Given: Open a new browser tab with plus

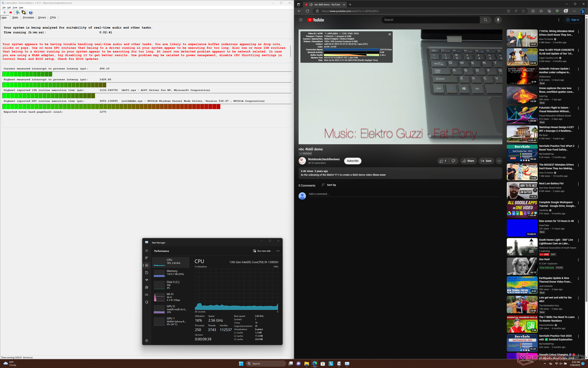Looking at the screenshot, I should (x=350, y=5).
